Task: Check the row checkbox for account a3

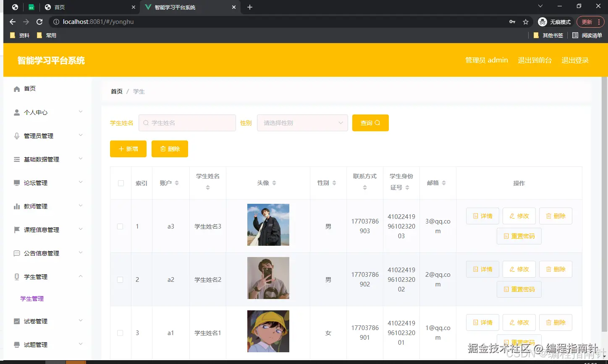Action: pyautogui.click(x=120, y=226)
